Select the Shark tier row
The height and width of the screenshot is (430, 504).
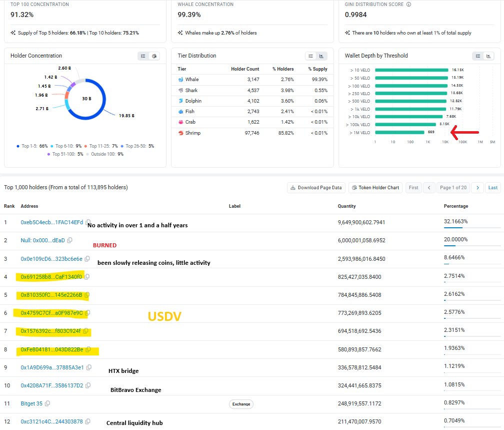coord(252,91)
